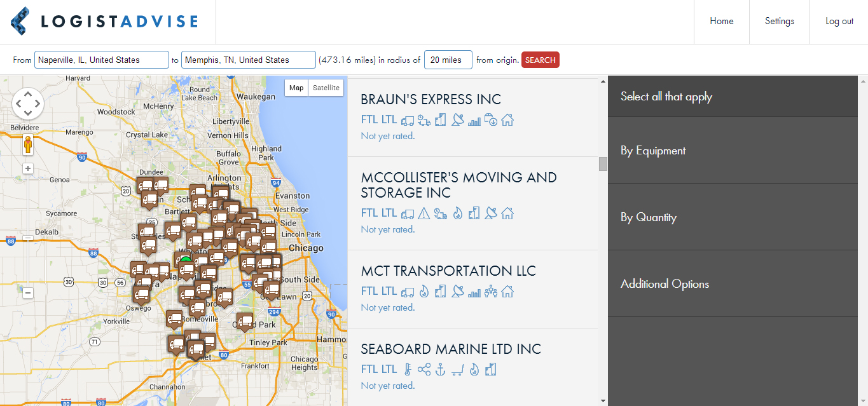Go to the Home page
The height and width of the screenshot is (406, 868).
[x=721, y=22]
